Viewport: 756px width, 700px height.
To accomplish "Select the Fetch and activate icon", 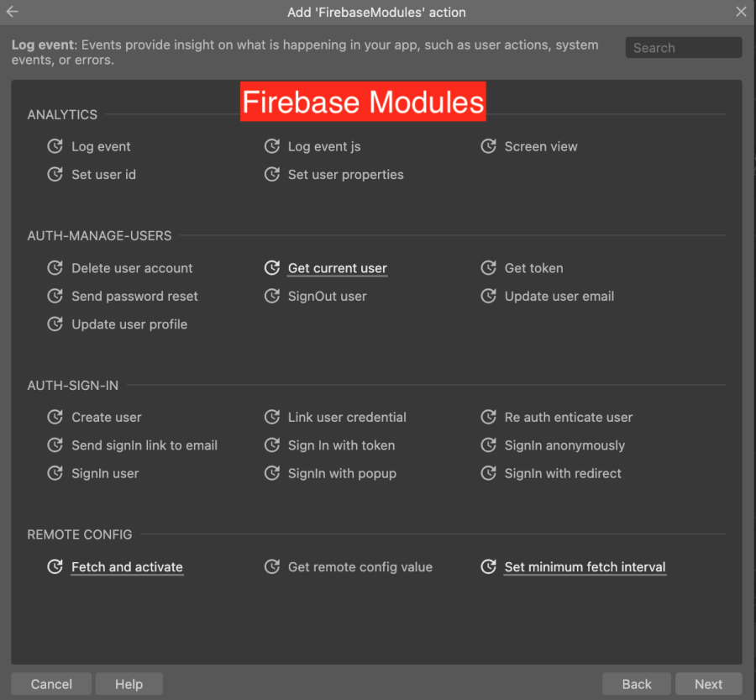I will [x=55, y=567].
